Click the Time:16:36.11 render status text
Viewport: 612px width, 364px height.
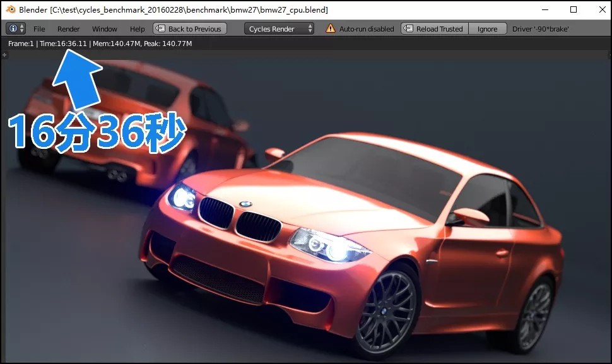pyautogui.click(x=63, y=44)
